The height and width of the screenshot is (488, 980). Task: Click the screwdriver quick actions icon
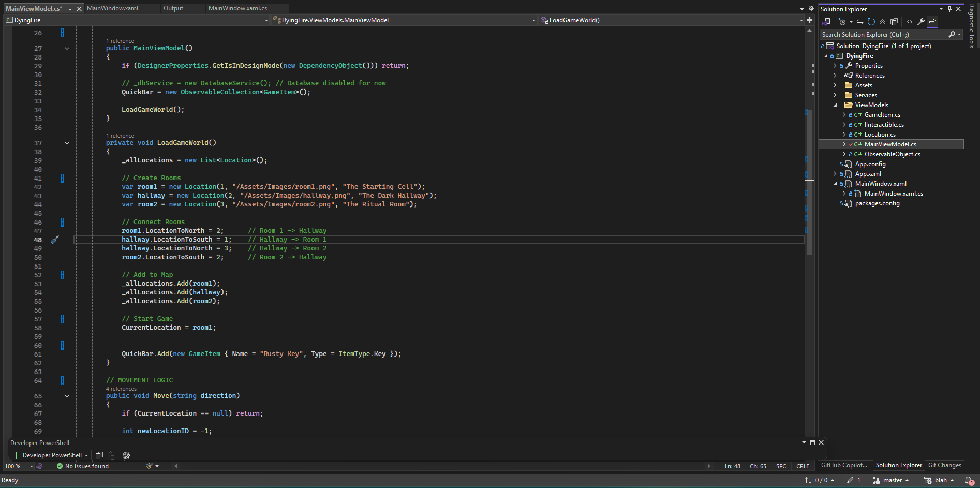(55, 240)
